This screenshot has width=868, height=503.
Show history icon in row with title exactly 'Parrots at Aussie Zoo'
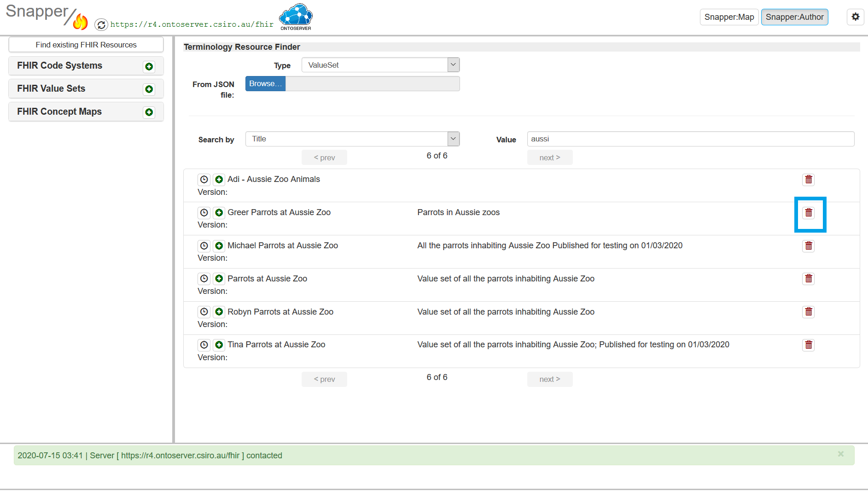(204, 279)
